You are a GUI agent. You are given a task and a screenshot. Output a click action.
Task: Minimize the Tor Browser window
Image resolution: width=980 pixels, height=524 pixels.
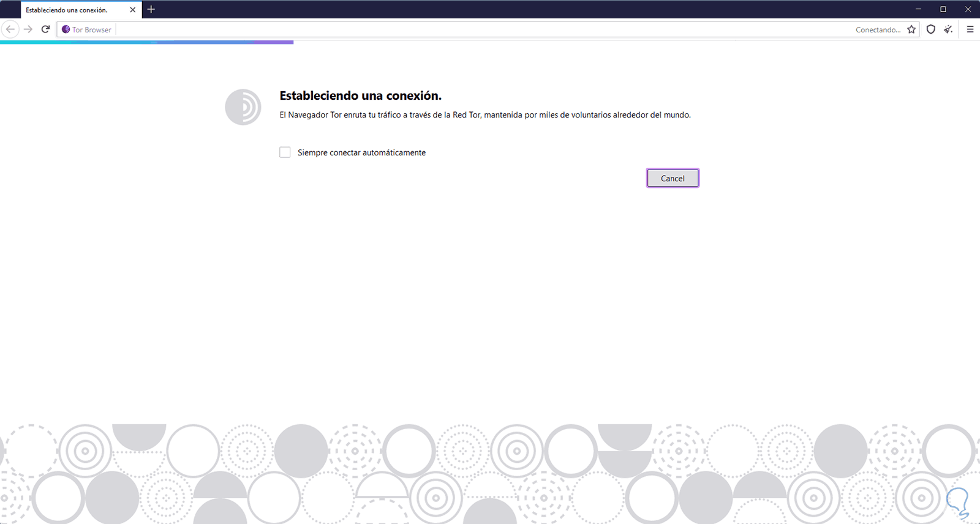(918, 9)
